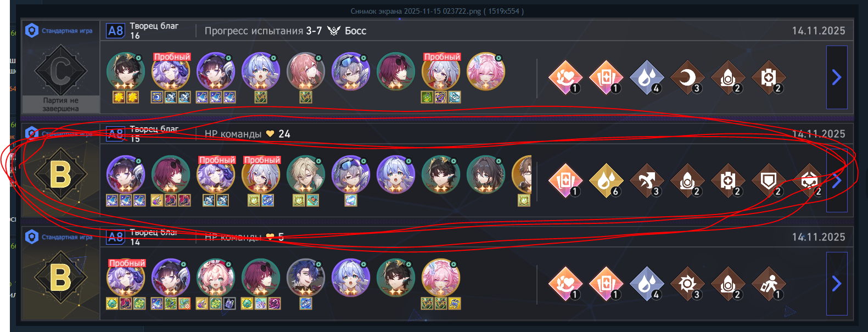Click the skull boss icon beside 3-7

333,31
